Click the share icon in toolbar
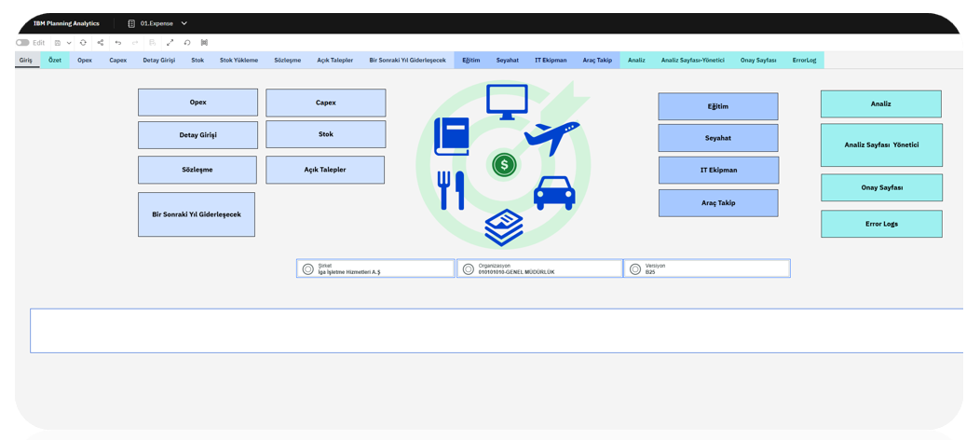The height and width of the screenshot is (440, 980). [x=101, y=43]
